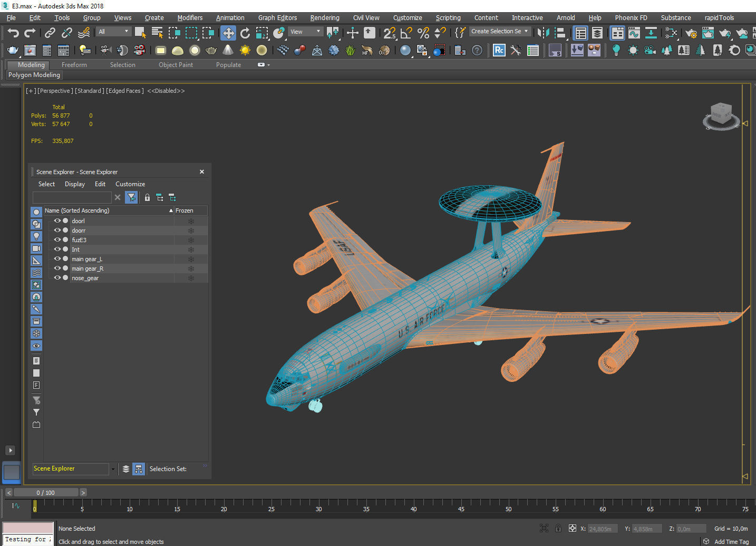
Task: Hide the doorl object via eye icon
Action: (x=57, y=221)
